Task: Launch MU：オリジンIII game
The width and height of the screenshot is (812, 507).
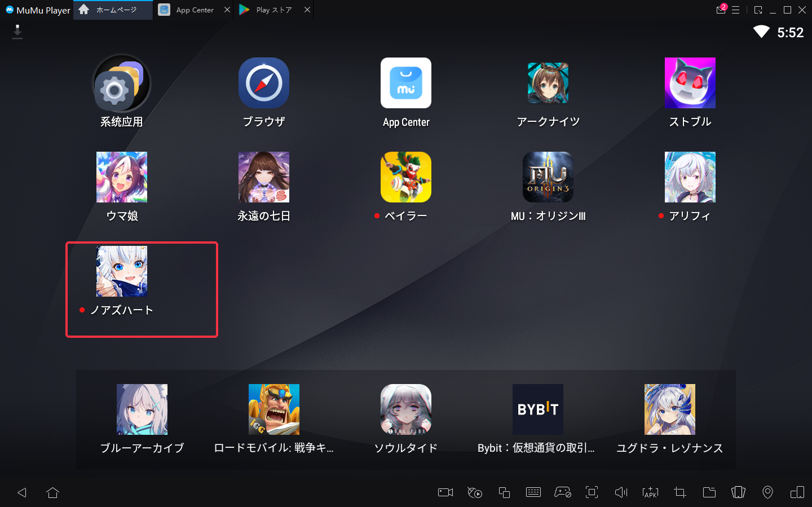Action: (x=548, y=177)
